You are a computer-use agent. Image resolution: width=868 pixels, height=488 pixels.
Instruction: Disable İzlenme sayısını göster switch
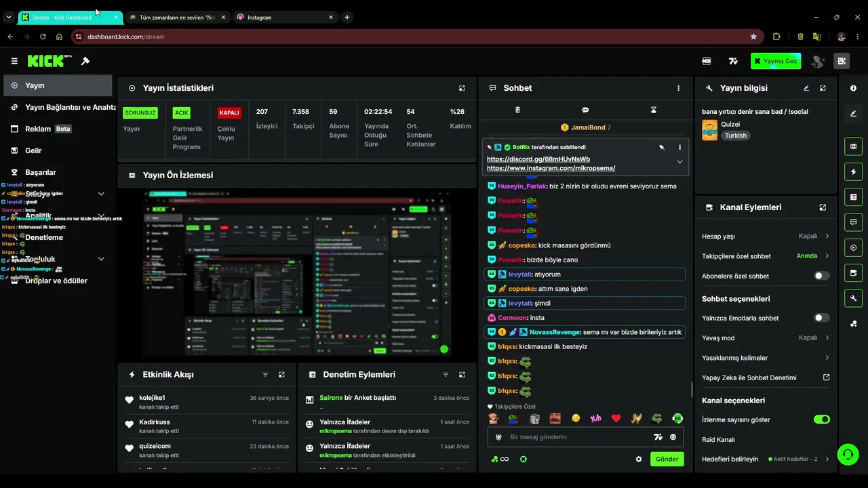(x=821, y=420)
